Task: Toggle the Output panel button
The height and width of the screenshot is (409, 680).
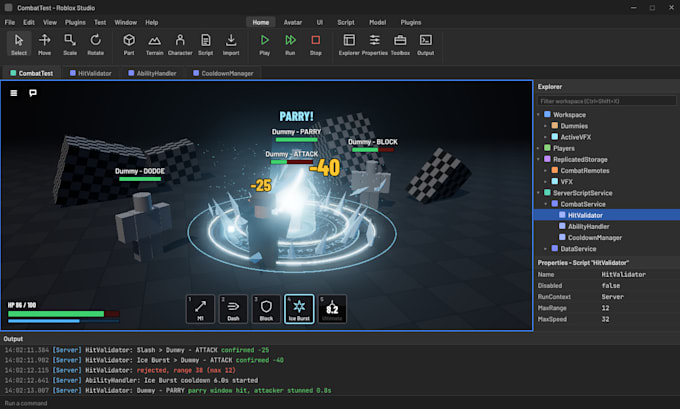Action: click(x=426, y=44)
